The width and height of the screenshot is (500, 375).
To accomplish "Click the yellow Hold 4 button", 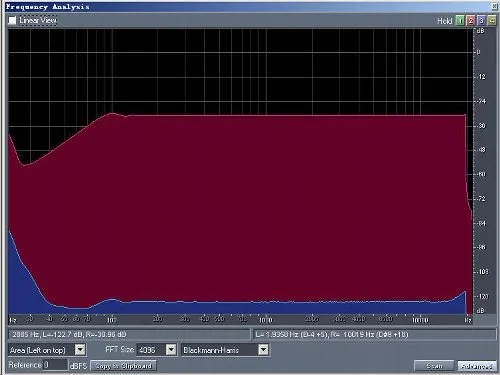I will [492, 21].
